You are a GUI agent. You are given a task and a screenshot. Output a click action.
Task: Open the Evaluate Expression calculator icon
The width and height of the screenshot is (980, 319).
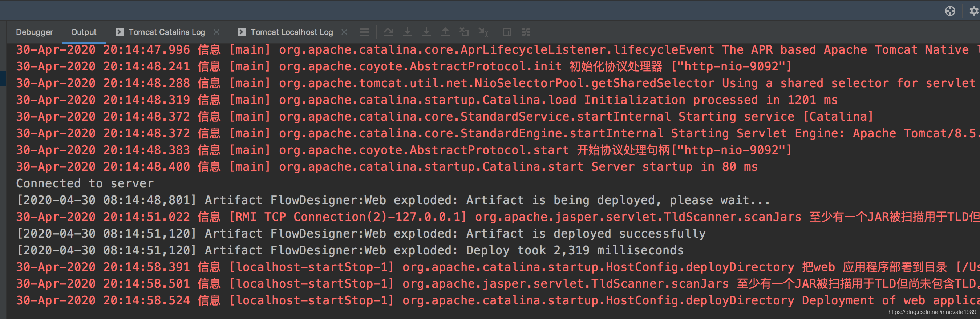pos(507,32)
